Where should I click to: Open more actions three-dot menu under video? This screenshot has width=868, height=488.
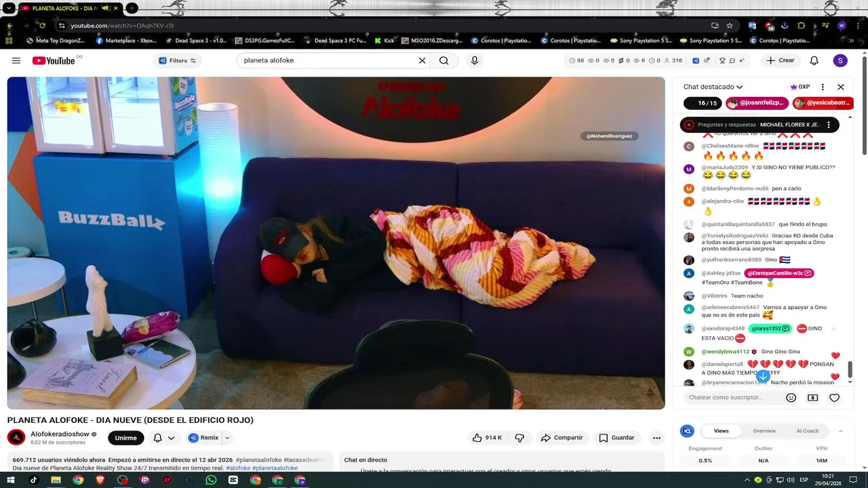pyautogui.click(x=656, y=438)
